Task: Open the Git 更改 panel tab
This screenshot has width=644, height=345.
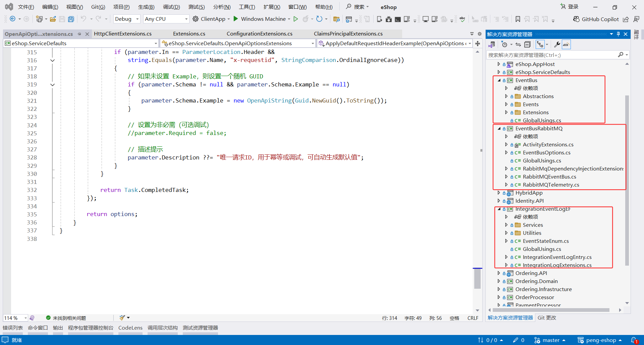Action: pyautogui.click(x=547, y=318)
